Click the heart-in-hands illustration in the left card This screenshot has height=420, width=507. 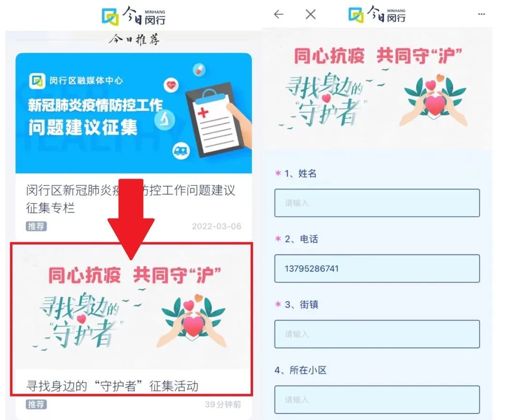click(193, 322)
